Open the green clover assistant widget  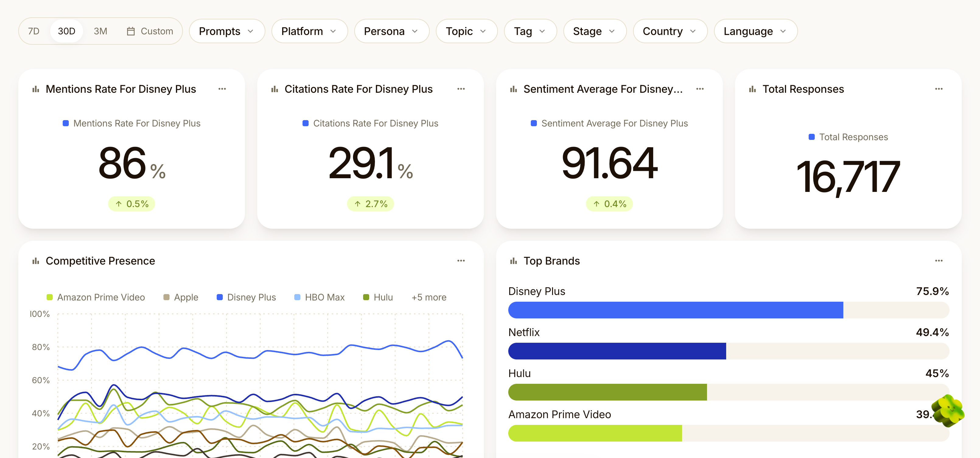948,411
